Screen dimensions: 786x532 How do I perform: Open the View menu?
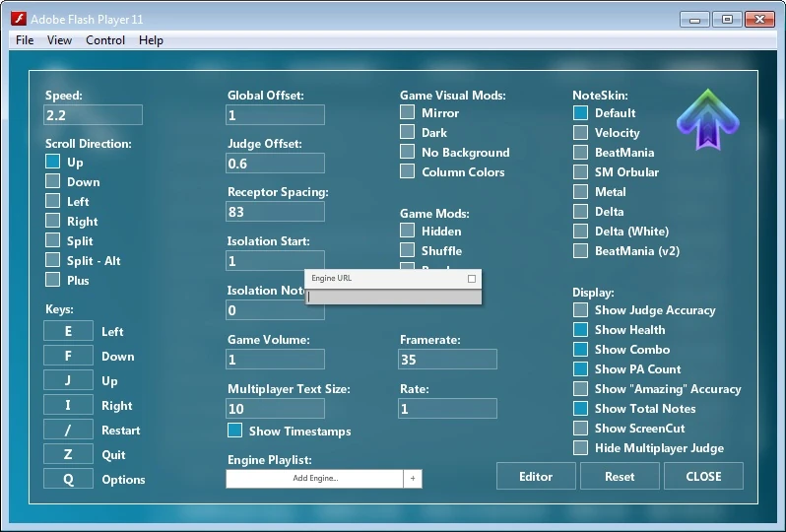pos(59,40)
